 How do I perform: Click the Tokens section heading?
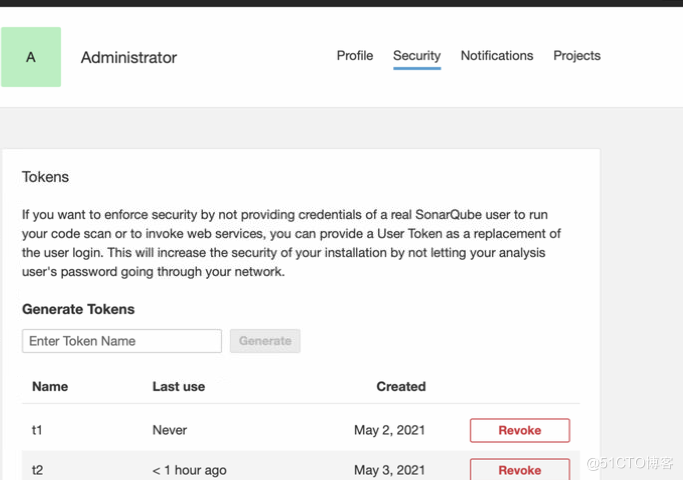(46, 177)
